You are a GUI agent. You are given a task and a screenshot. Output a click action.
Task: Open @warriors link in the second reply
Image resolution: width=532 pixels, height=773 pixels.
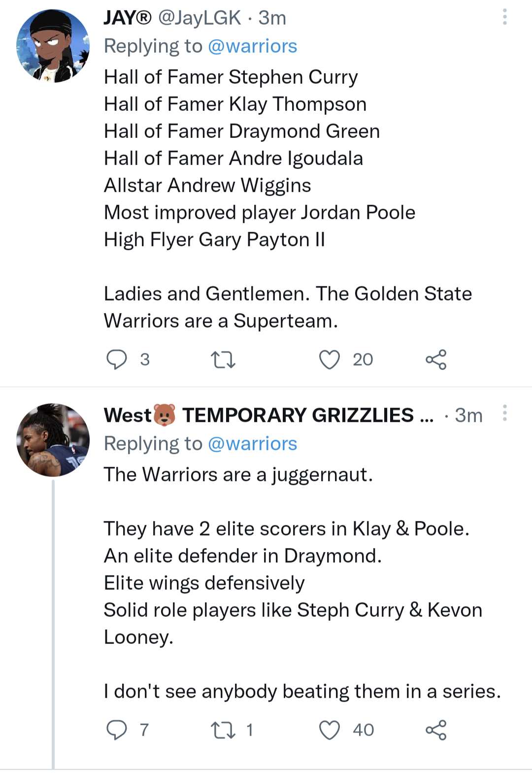250,443
